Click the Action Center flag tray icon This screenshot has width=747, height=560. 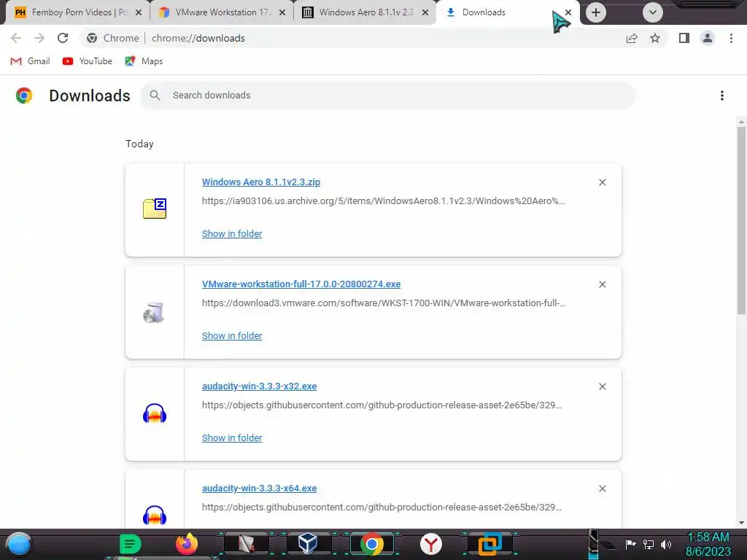[x=631, y=544]
